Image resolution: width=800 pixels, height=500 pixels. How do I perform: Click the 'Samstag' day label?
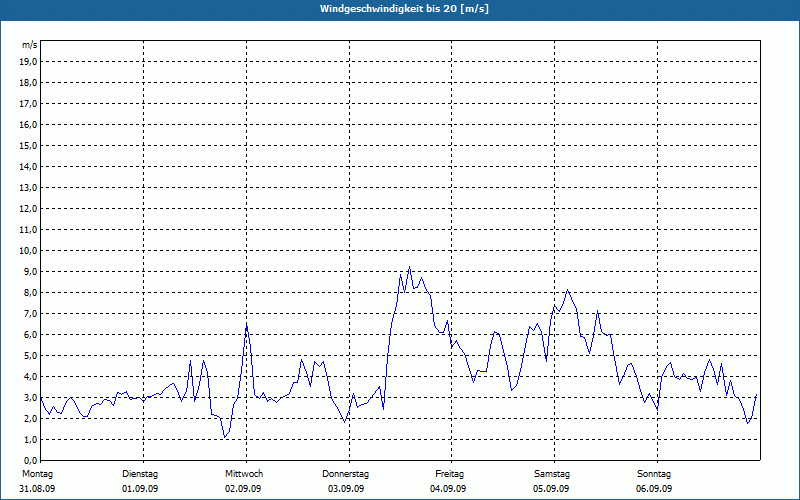(x=552, y=474)
